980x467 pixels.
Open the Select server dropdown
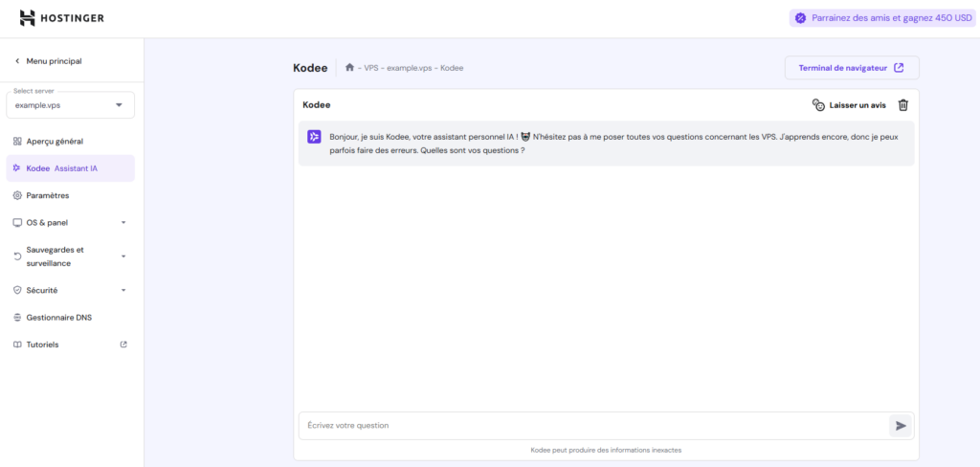coord(70,105)
